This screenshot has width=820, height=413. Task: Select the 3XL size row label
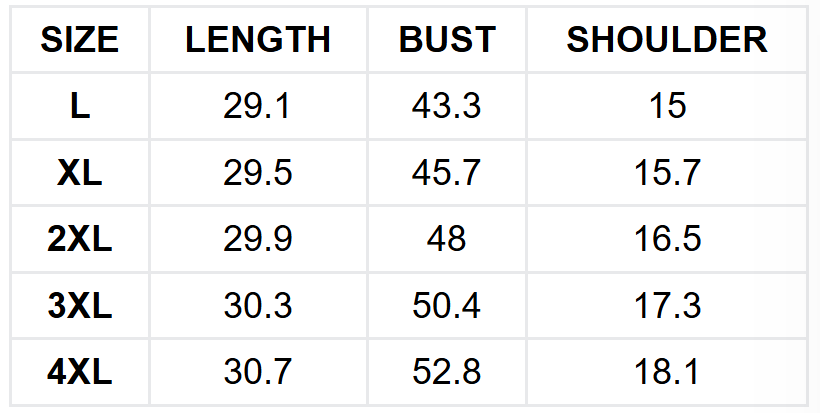click(80, 305)
